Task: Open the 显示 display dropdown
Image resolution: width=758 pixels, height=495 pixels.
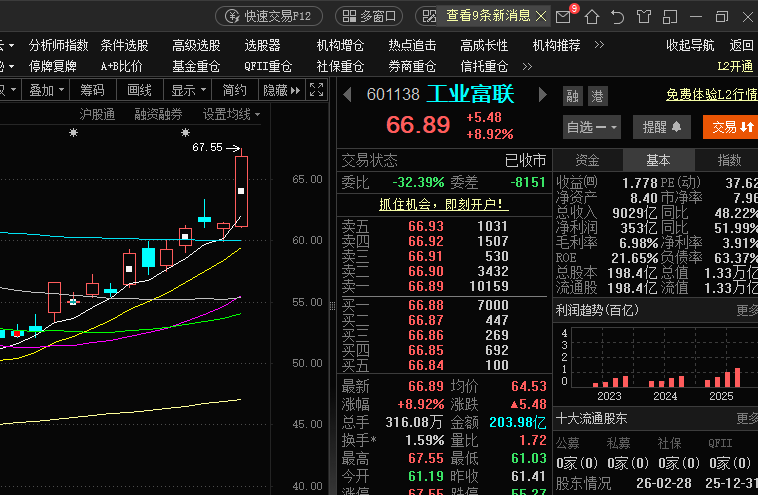Action: 188,90
